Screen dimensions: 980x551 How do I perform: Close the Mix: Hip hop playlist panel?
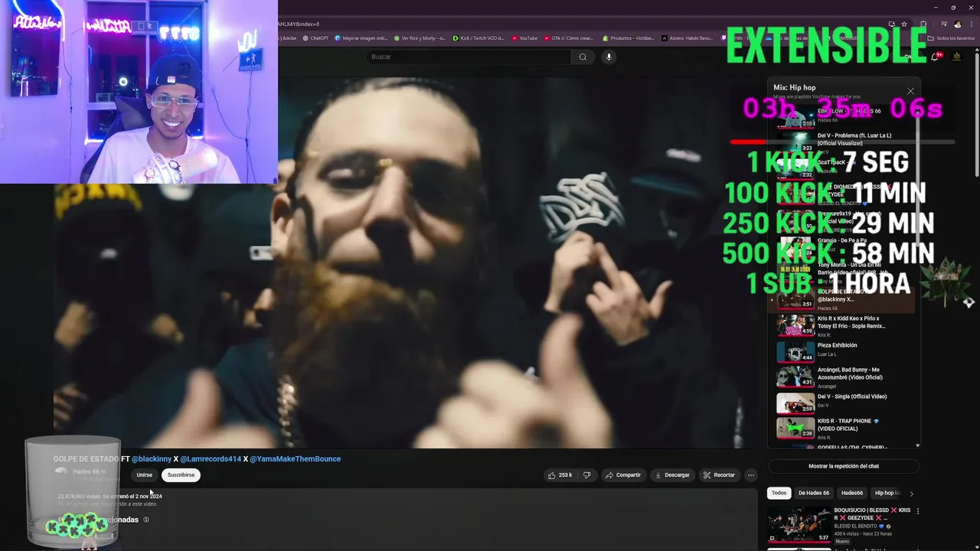click(910, 91)
